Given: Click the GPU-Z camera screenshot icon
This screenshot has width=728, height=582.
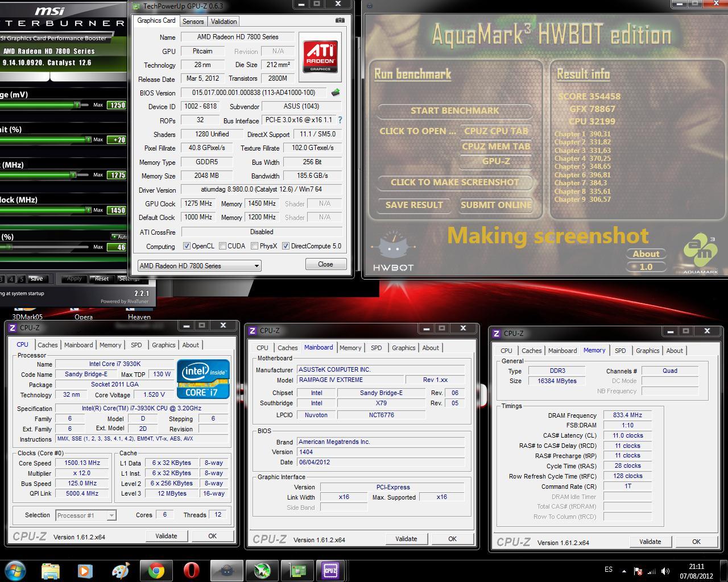Looking at the screenshot, I should click(340, 20).
